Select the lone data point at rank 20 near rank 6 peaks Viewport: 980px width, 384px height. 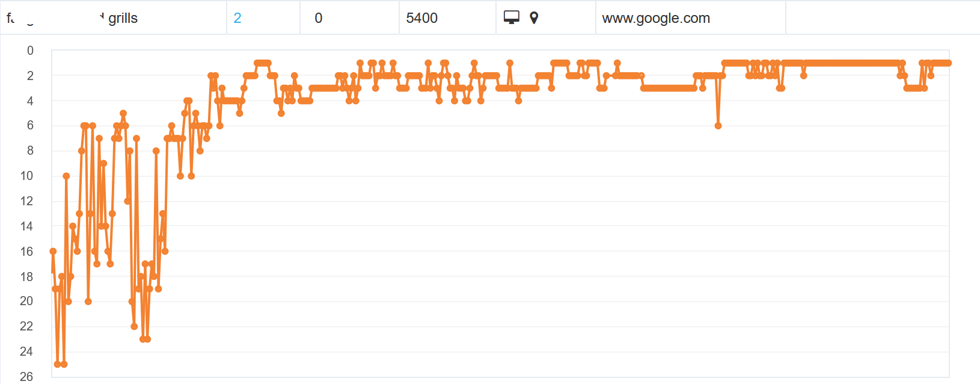click(x=88, y=302)
